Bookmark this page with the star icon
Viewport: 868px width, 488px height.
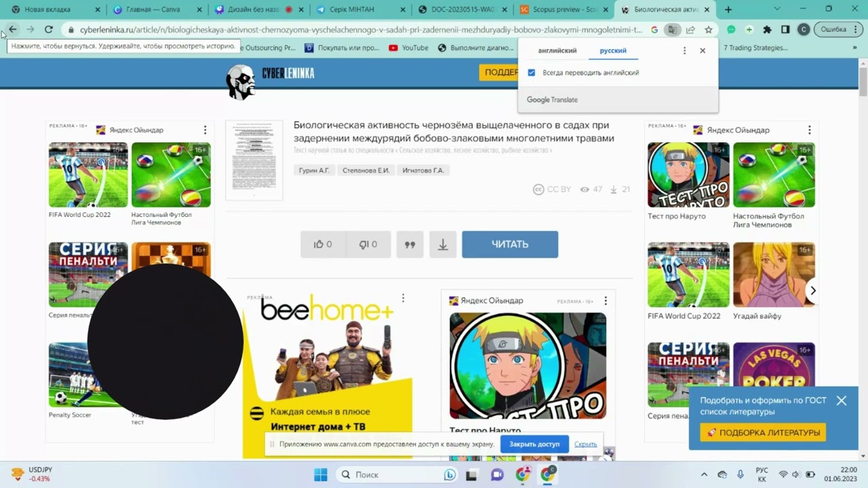[x=709, y=30]
